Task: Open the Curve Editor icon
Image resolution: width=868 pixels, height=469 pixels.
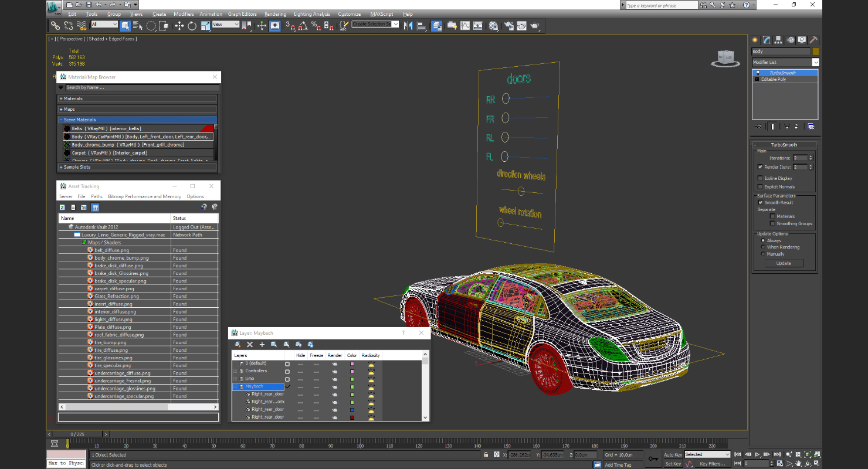Action: (465, 26)
